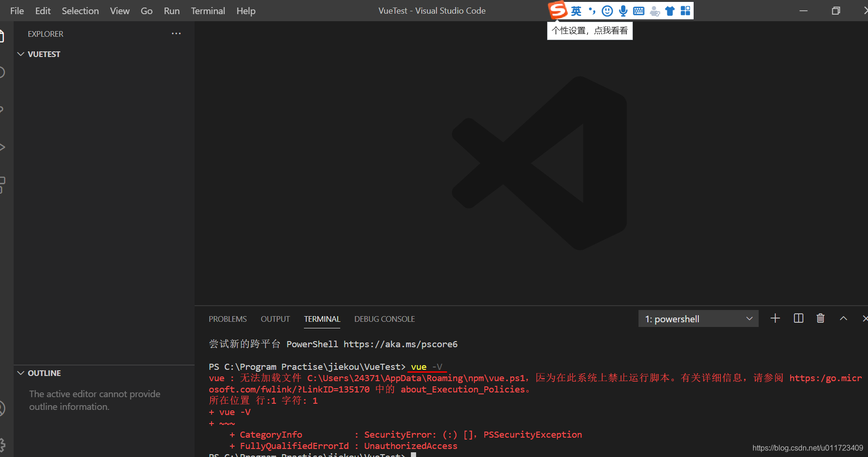Click the https://aka.ms/pscore6 link in terminal
Viewport: 868px width, 457px height.
point(401,344)
